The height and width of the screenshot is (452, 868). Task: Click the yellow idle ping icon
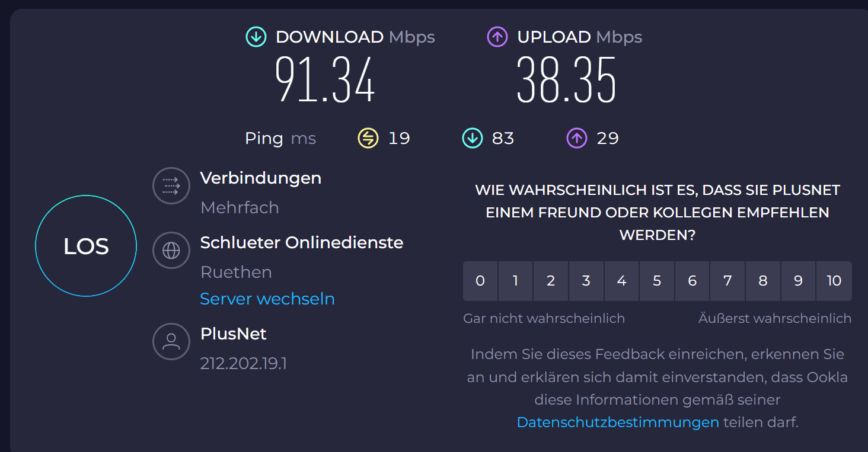(368, 139)
